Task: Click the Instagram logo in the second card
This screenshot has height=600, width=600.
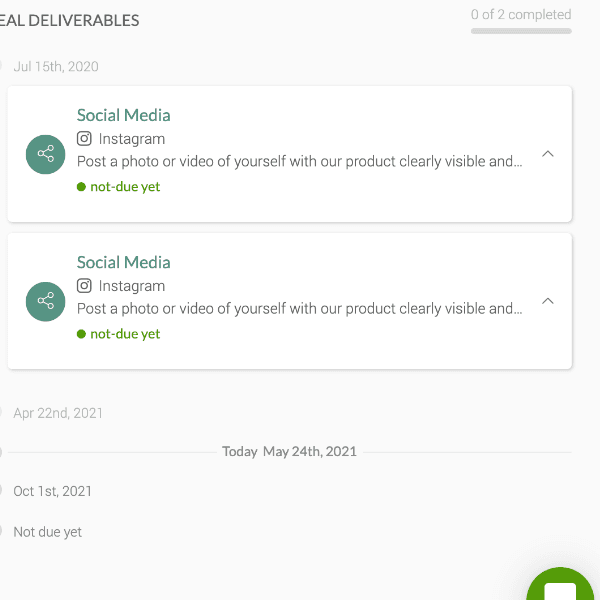Action: click(x=85, y=286)
